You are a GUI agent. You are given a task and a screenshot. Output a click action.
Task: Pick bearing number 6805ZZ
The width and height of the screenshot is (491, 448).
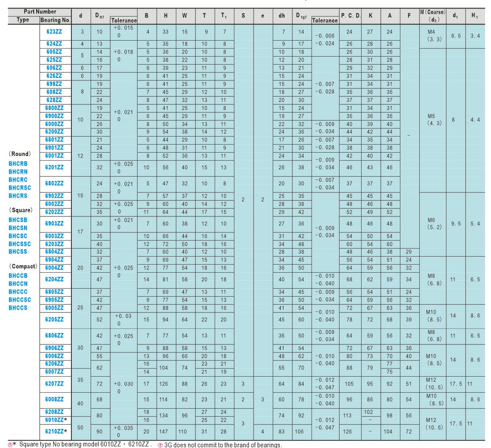[x=54, y=292]
